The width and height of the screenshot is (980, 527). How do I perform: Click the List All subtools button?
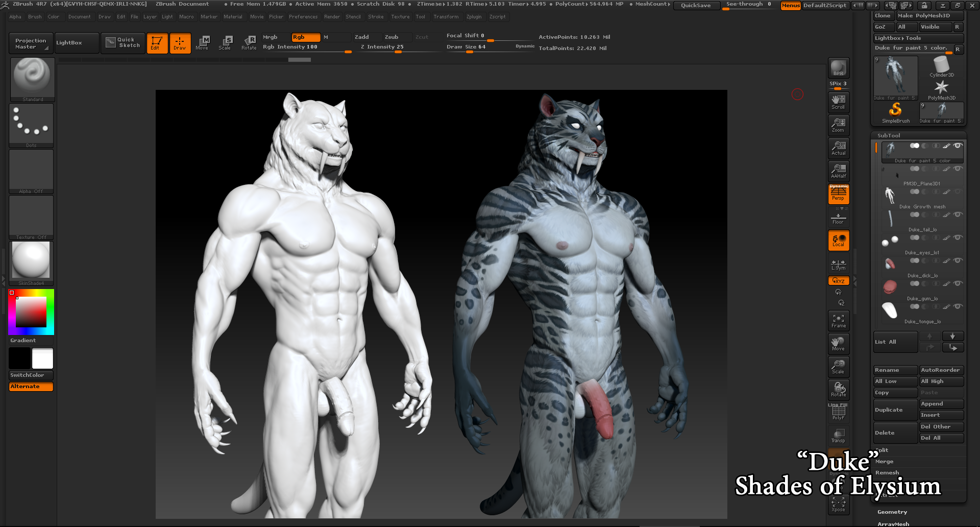pos(896,342)
